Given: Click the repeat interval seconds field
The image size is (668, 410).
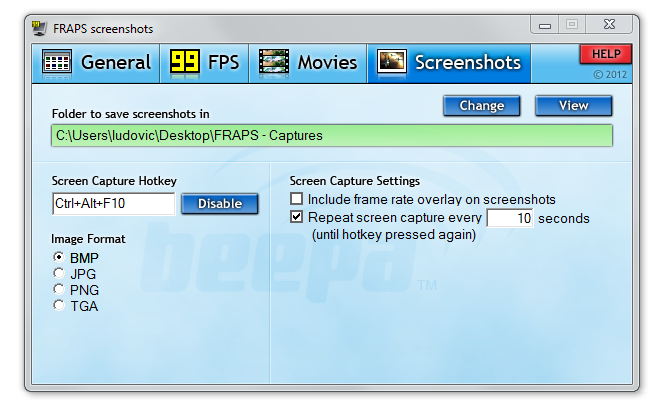Looking at the screenshot, I should click(x=510, y=218).
